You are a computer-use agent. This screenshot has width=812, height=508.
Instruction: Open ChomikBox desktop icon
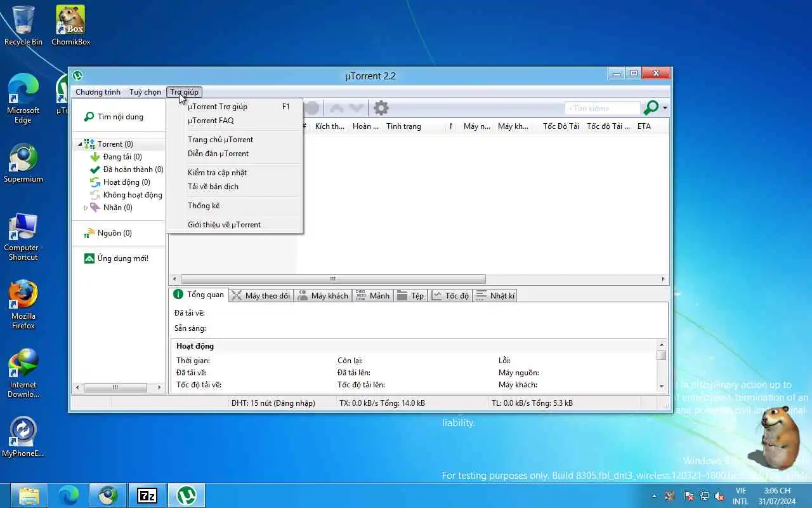70,25
